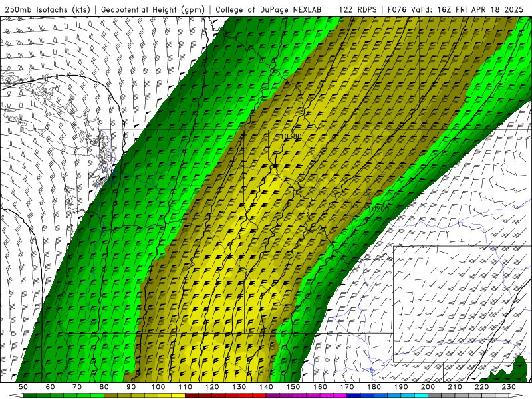Click the 230 value on the color scale
The height and width of the screenshot is (399, 532).
[509, 387]
